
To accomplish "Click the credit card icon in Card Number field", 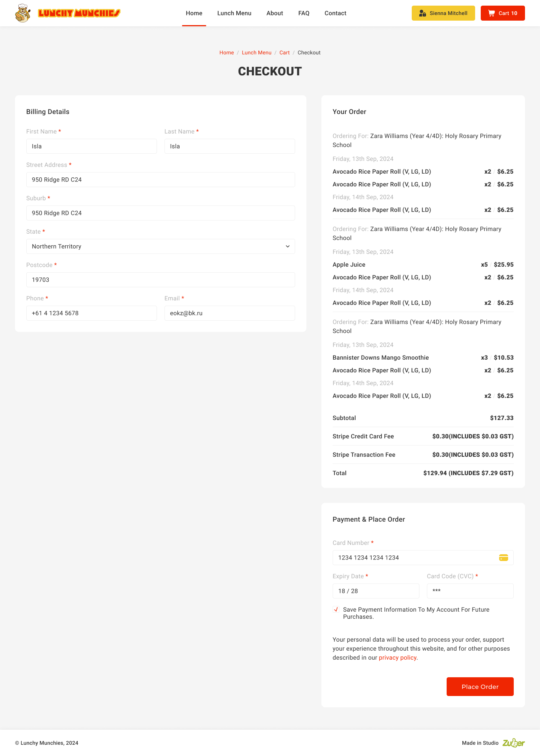I will [x=503, y=558].
